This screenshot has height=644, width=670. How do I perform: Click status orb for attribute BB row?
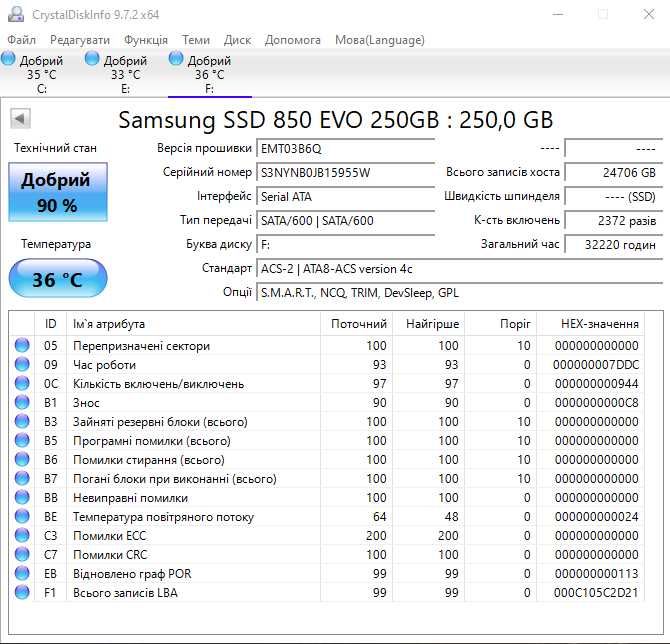point(22,497)
